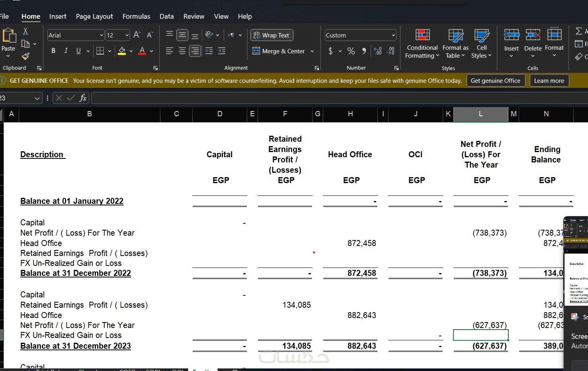The image size is (588, 371).
Task: Switch to the Formulas tab
Action: (x=136, y=16)
